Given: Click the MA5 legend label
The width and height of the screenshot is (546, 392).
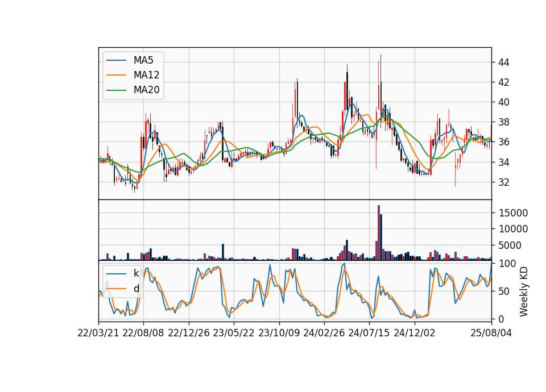Looking at the screenshot, I should point(143,60).
